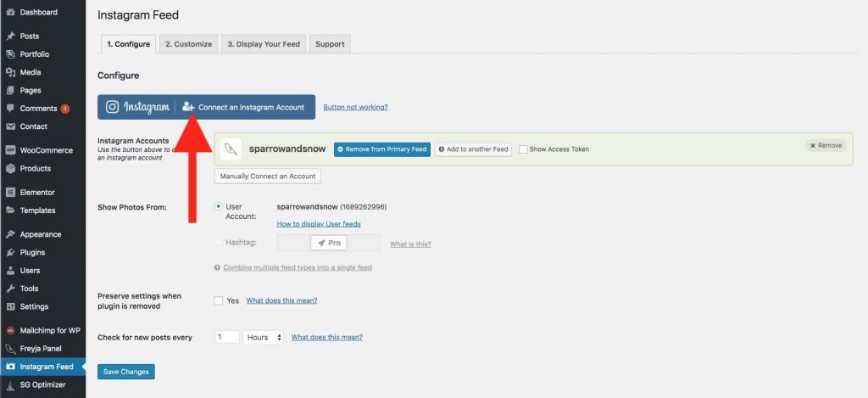Click the Elementor logo icon
868x398 pixels.
pos(10,193)
